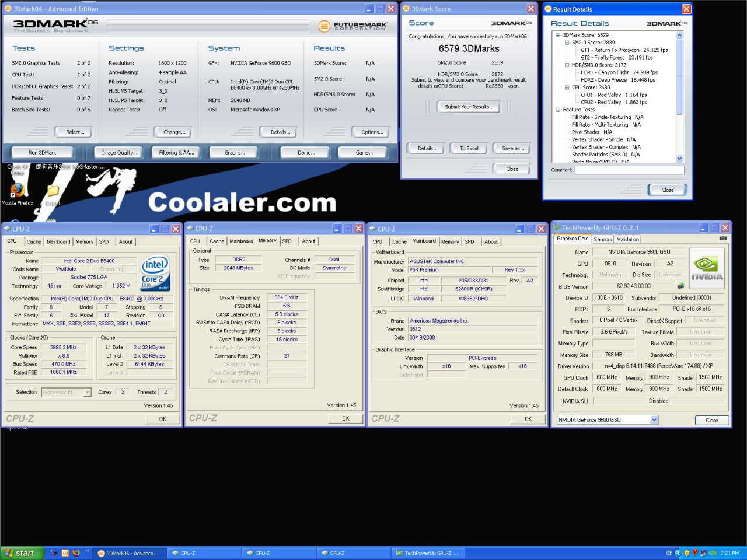Click the Comment input field
The image size is (747, 560).
click(629, 170)
